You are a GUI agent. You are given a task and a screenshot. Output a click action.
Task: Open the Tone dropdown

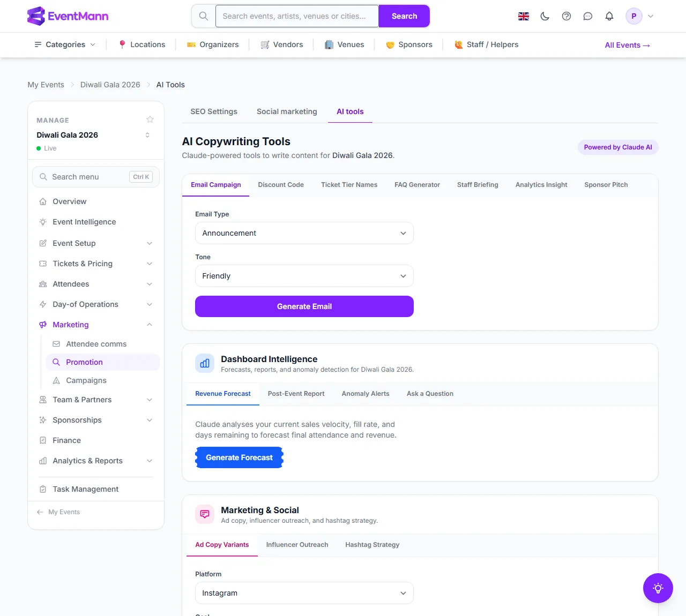[304, 276]
